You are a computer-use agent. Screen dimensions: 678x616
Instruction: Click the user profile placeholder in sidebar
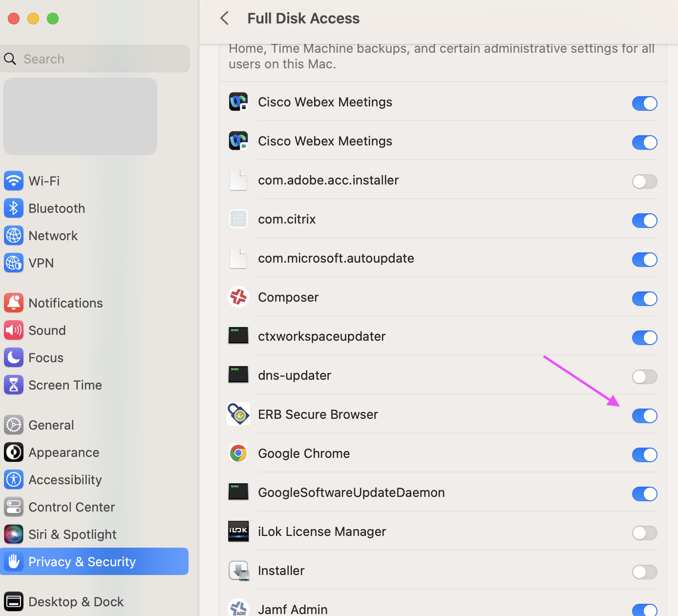click(x=80, y=117)
